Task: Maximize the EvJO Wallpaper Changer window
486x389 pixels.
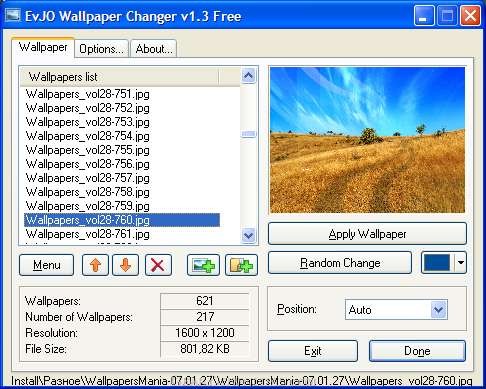Action: tap(447, 16)
